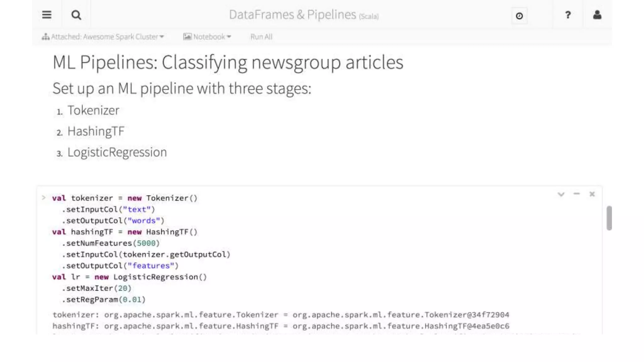Open the user account icon
The width and height of the screenshot is (644, 362).
coord(597,15)
